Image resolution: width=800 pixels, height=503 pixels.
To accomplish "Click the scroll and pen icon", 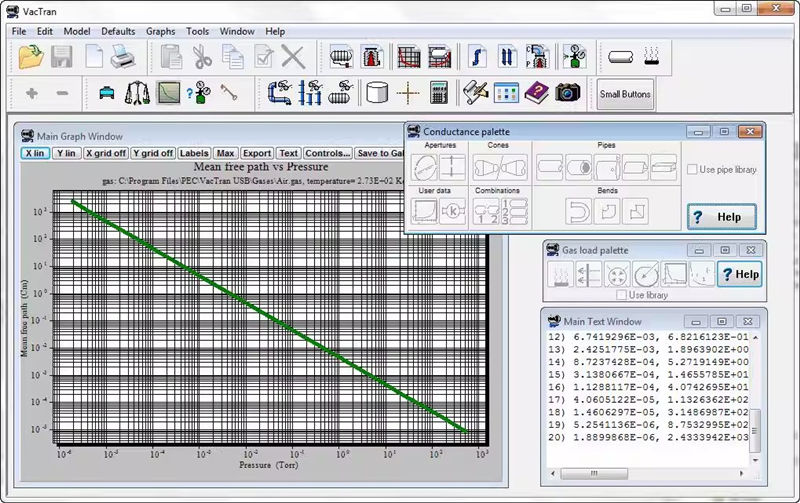I will [476, 93].
